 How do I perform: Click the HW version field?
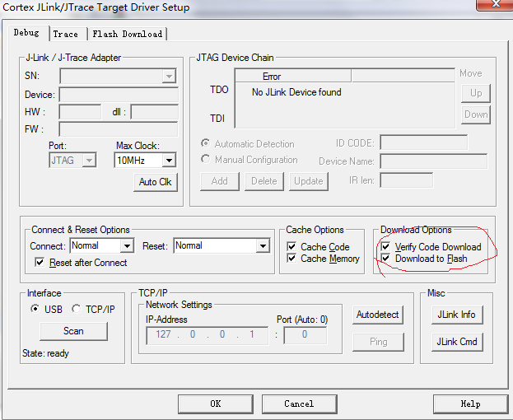point(80,112)
